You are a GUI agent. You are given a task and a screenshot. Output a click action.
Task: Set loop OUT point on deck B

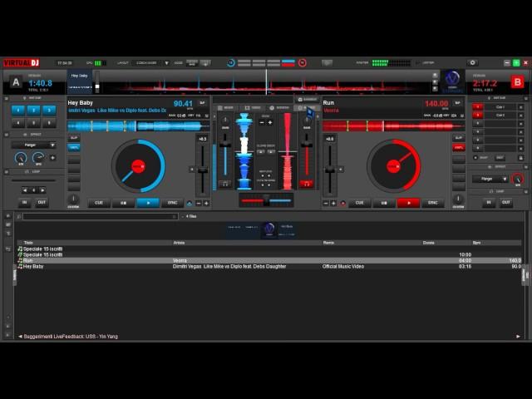505,203
